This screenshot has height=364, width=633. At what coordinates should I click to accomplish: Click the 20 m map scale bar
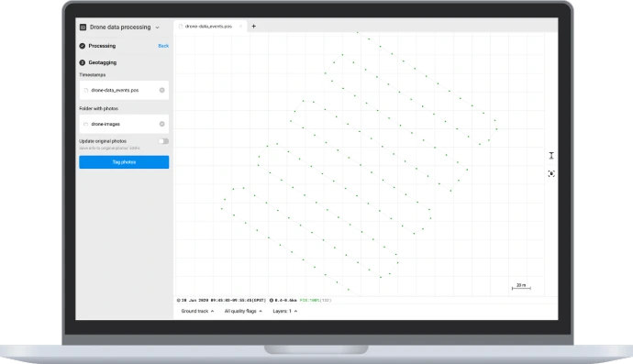point(521,286)
